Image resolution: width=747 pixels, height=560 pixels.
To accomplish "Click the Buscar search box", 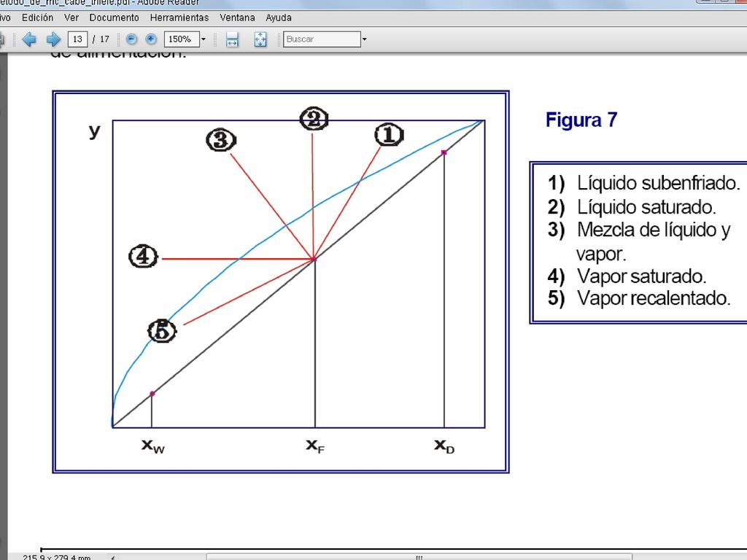I will click(322, 39).
